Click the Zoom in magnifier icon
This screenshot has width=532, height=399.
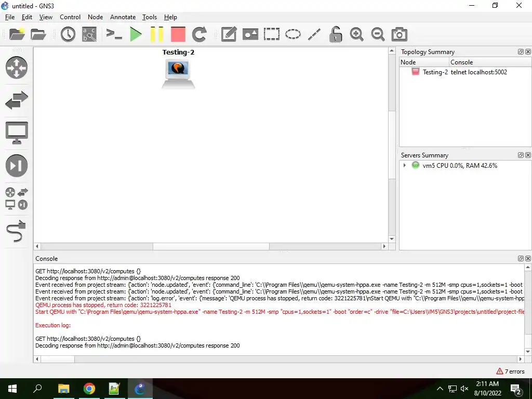coord(356,34)
